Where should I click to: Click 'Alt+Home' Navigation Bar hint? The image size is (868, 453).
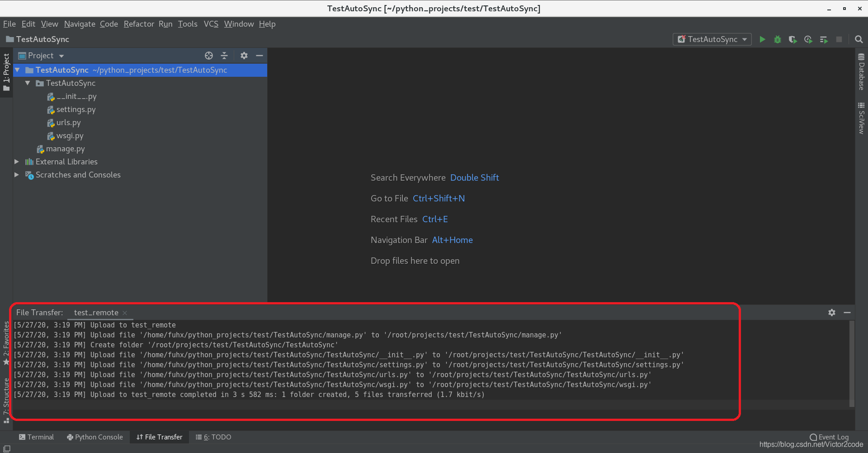click(x=453, y=240)
